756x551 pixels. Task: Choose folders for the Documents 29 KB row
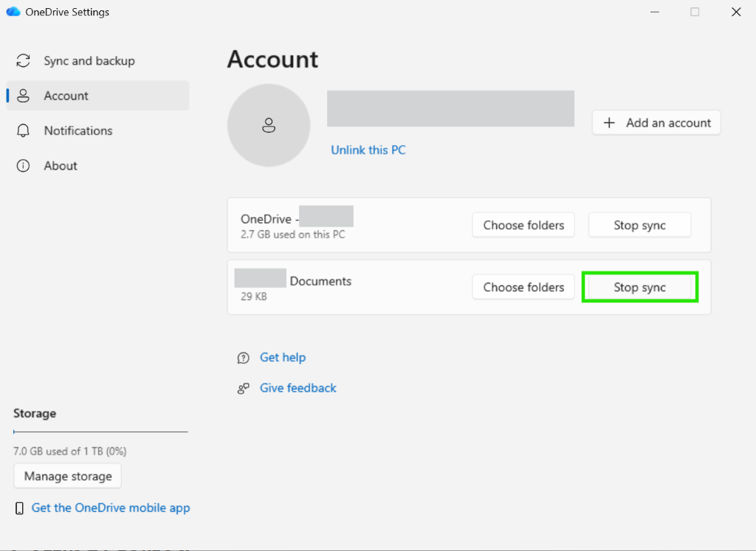pos(523,287)
